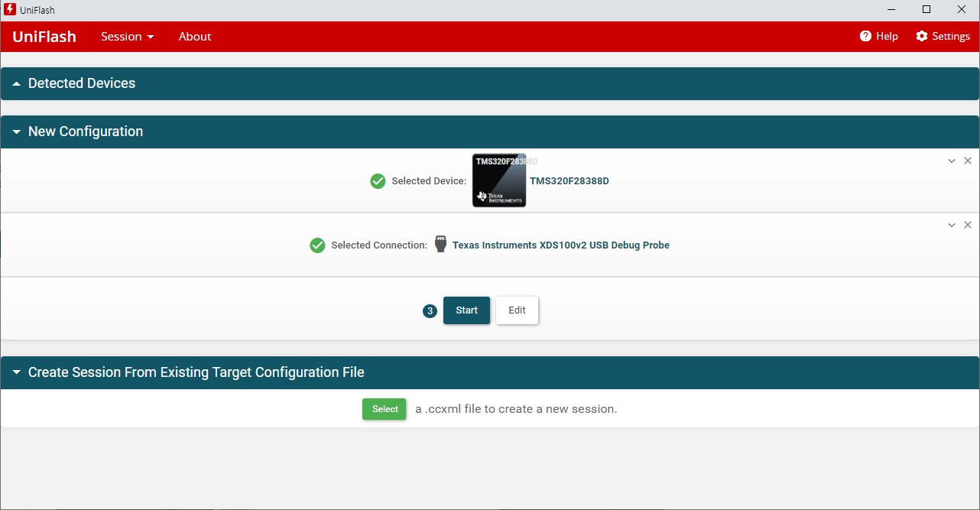Maximize the UniFlash window

(x=926, y=10)
